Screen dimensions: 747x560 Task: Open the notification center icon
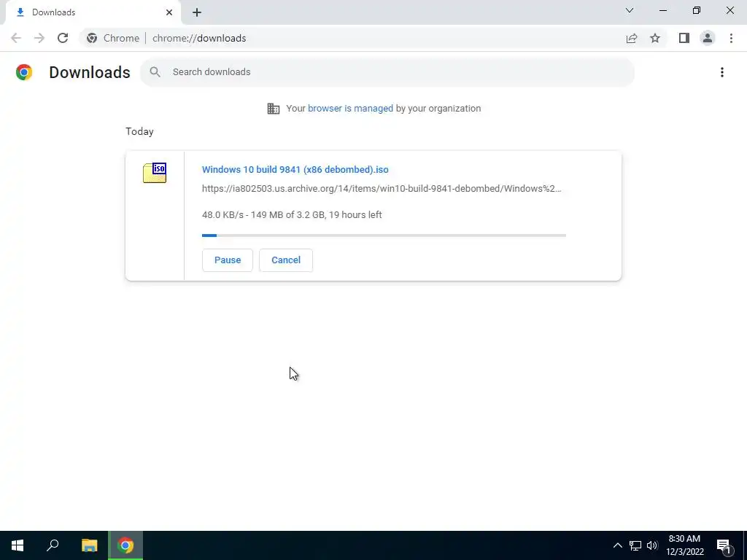[724, 546]
